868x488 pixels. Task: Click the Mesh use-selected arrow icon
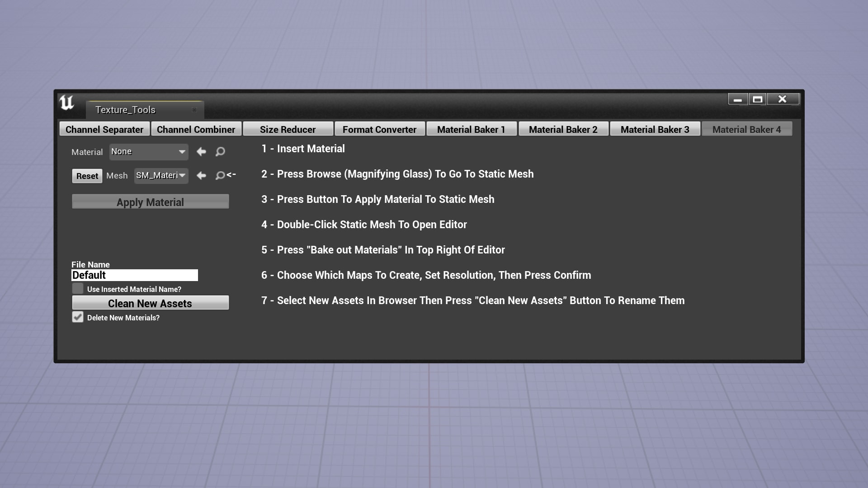202,176
